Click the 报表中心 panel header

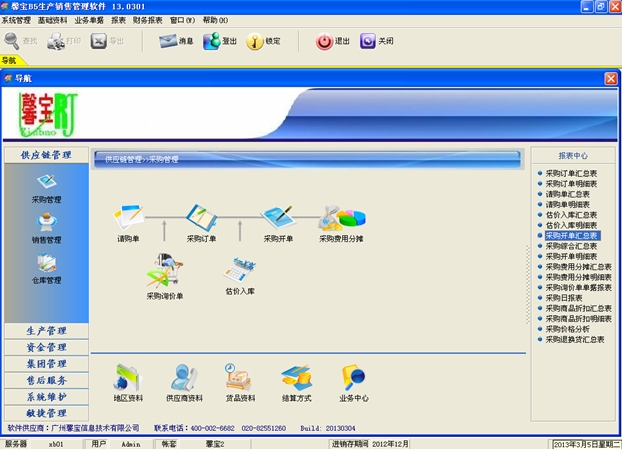click(573, 156)
